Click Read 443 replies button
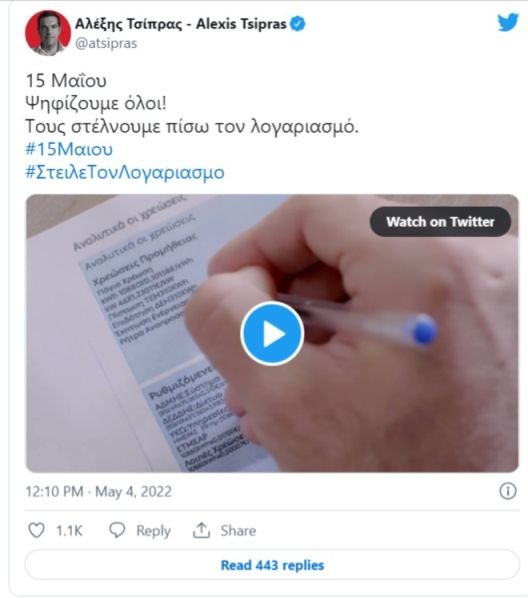The height and width of the screenshot is (598, 528). (x=272, y=565)
